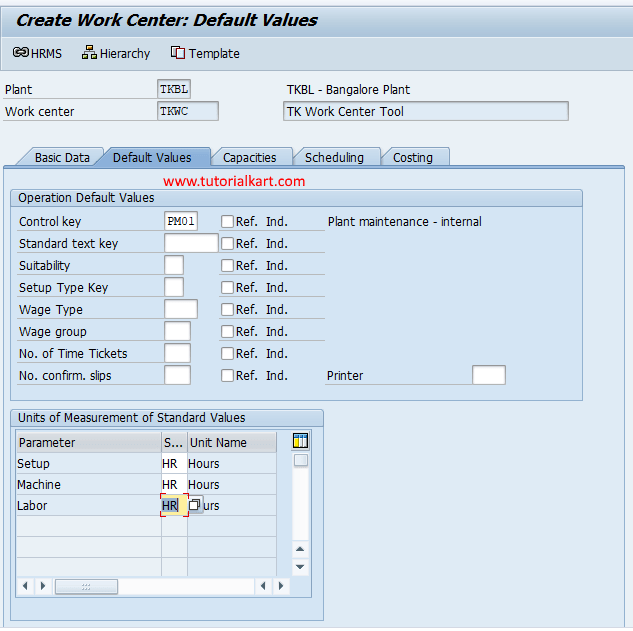Click the Setup Type Key field

click(x=174, y=287)
